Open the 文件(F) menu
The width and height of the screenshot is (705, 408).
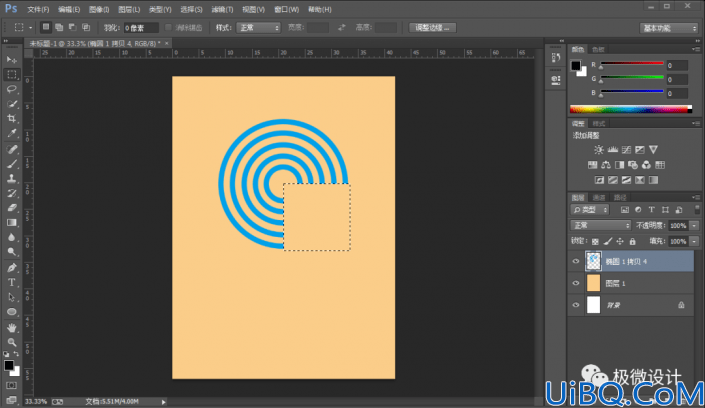pos(38,9)
